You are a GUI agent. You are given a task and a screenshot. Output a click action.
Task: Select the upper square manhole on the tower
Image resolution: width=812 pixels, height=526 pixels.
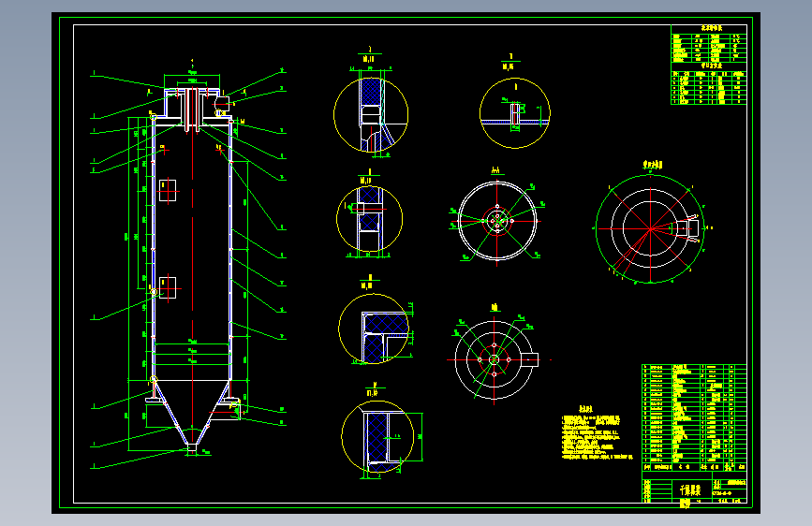(168, 190)
